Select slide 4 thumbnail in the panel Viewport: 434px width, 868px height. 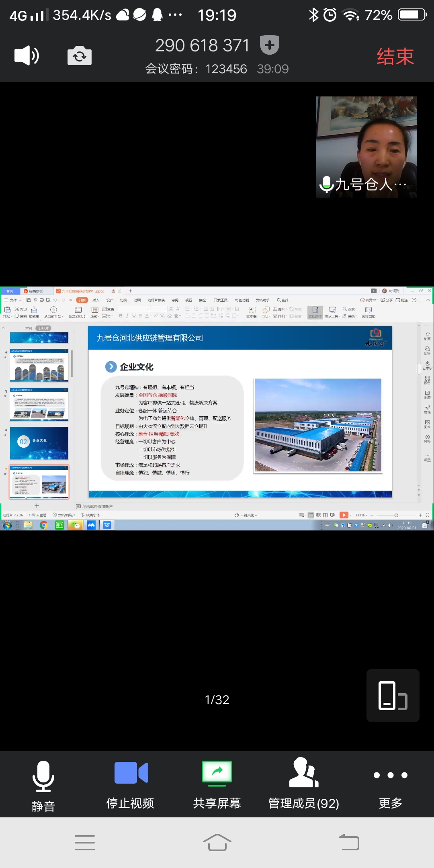click(x=39, y=365)
